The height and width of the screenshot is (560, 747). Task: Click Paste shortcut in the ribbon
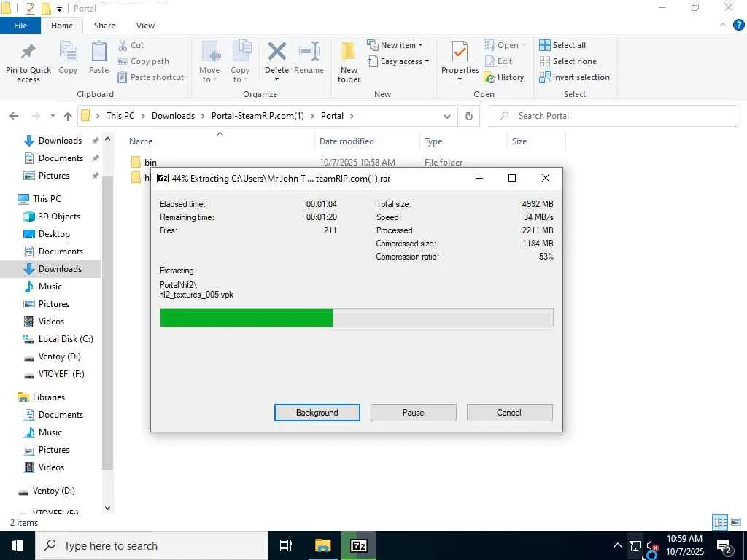tap(150, 77)
